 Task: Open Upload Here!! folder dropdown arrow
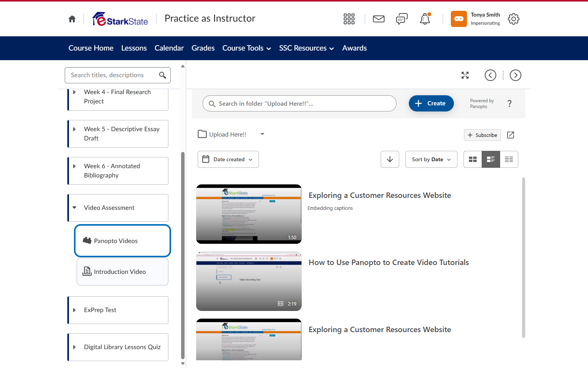click(262, 134)
